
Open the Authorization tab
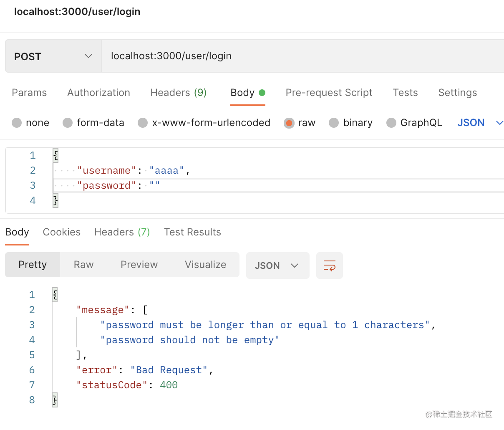tap(98, 93)
